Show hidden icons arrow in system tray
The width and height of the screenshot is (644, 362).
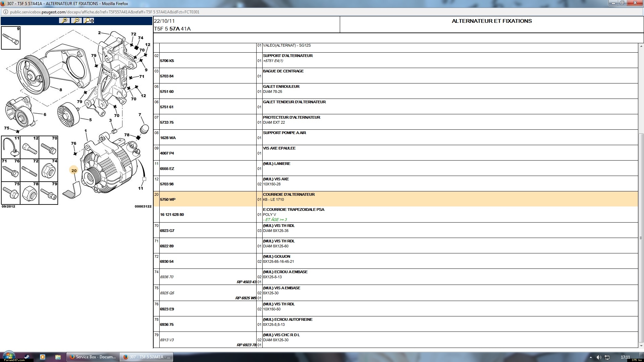click(x=591, y=357)
